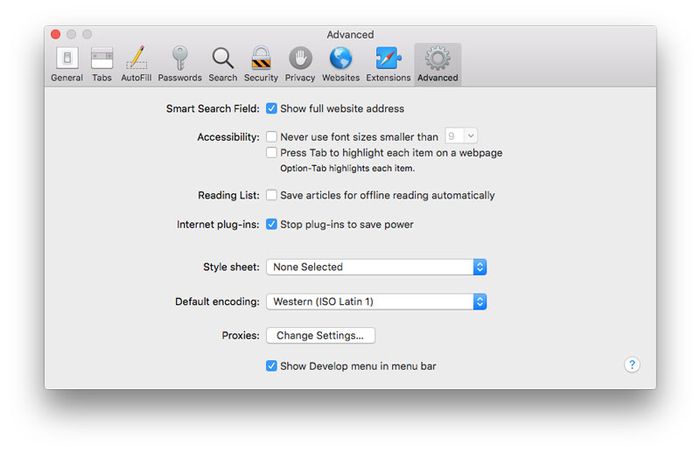This screenshot has height=452, width=700.
Task: Open AutoFill pencil icon pane
Action: point(136,64)
